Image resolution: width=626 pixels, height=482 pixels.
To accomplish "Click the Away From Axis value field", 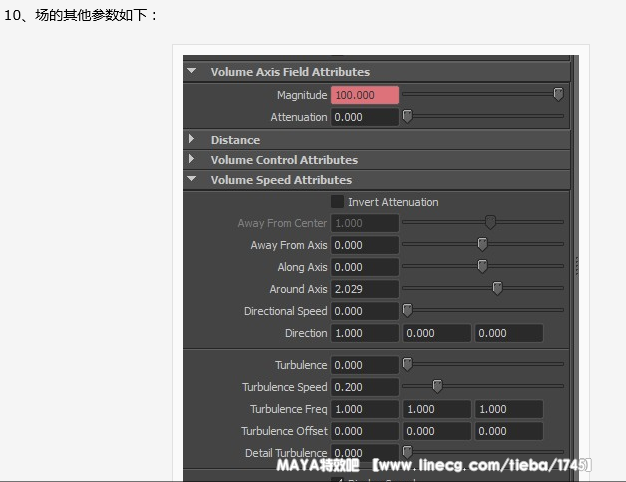I will [x=365, y=245].
